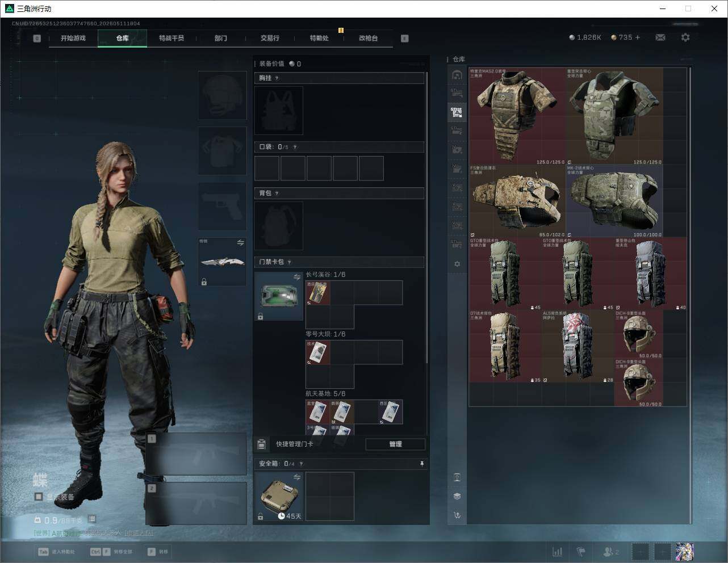Swap the safe box with its arrows icon
The width and height of the screenshot is (728, 563).
(297, 477)
